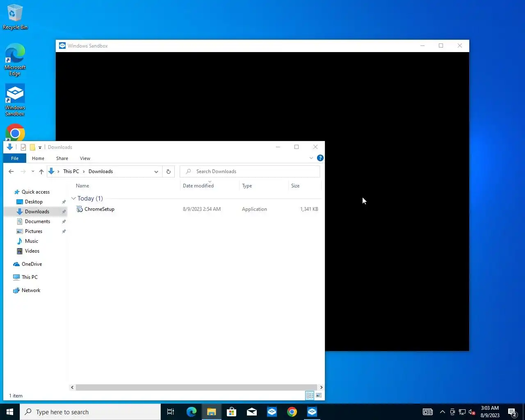Open Google Chrome from the taskbar
The width and height of the screenshot is (525, 420).
[x=292, y=412]
